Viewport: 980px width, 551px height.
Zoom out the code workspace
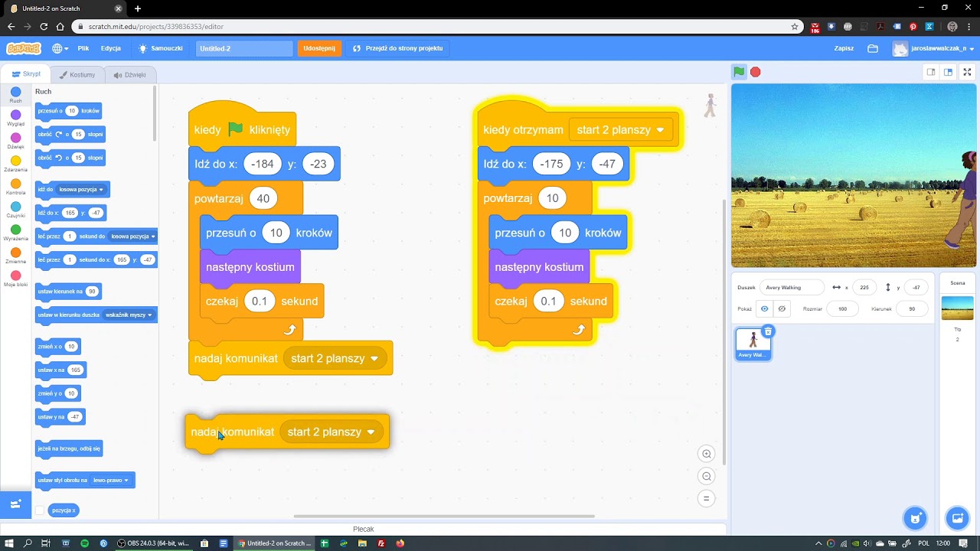coord(707,476)
